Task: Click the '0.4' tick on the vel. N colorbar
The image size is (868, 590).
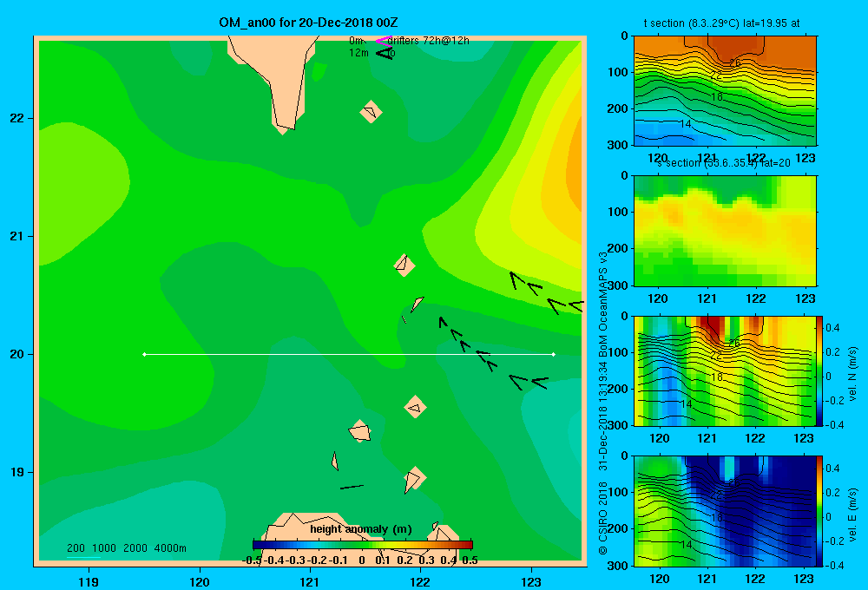Action: (832, 328)
